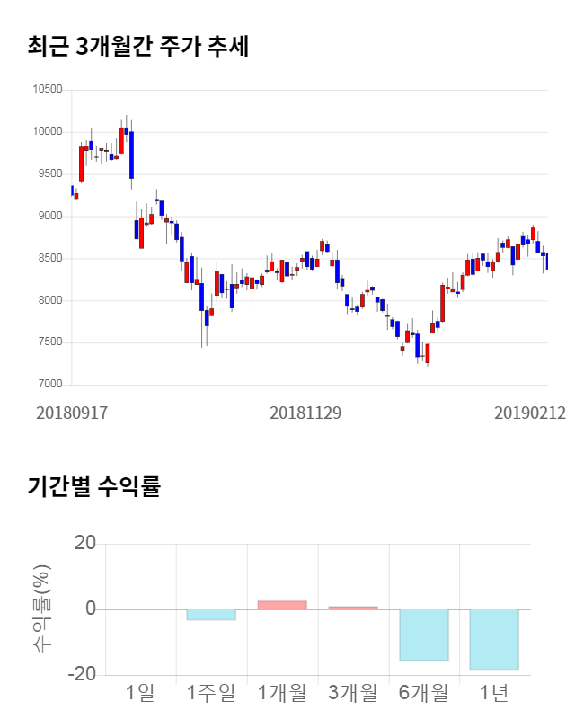
Task: Select the '6개월' period label
Action: pyautogui.click(x=424, y=693)
